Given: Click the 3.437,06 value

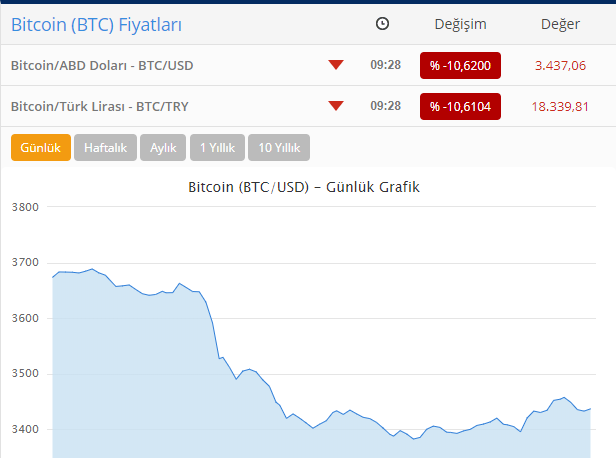Looking at the screenshot, I should click(x=560, y=66).
